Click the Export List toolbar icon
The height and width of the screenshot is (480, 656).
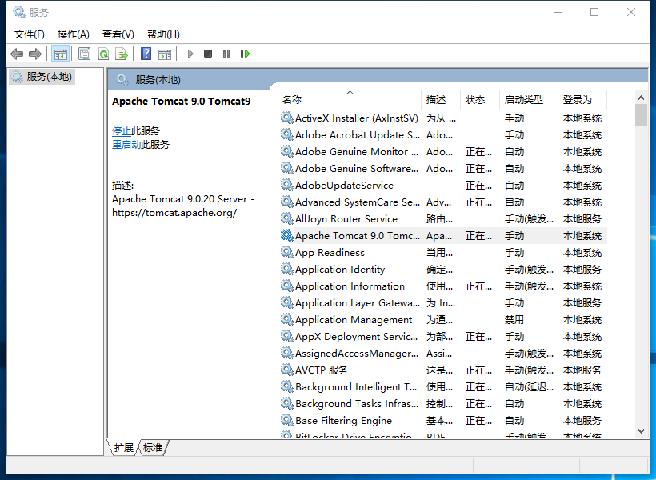pyautogui.click(x=122, y=54)
